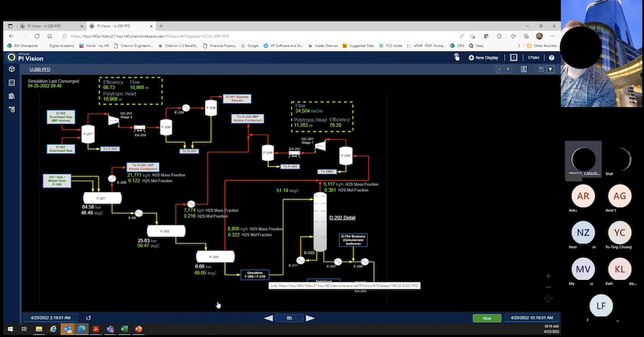Zoom in using the plus icon on the display
The height and width of the screenshot is (337, 644).
[548, 276]
